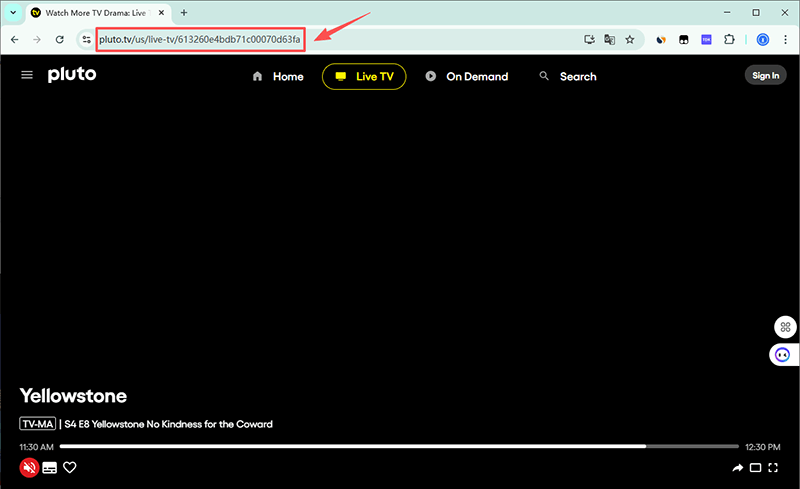
Task: Click the 12:30 PM end time
Action: click(763, 447)
